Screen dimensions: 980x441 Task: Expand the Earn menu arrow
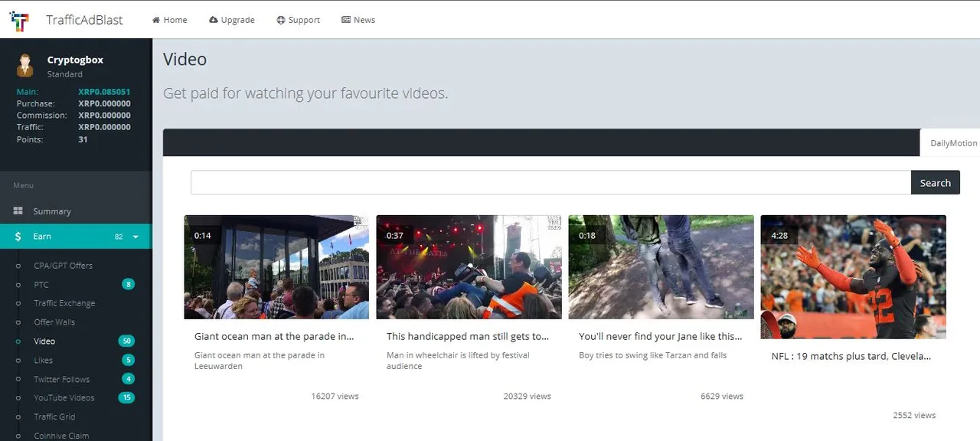tap(136, 237)
